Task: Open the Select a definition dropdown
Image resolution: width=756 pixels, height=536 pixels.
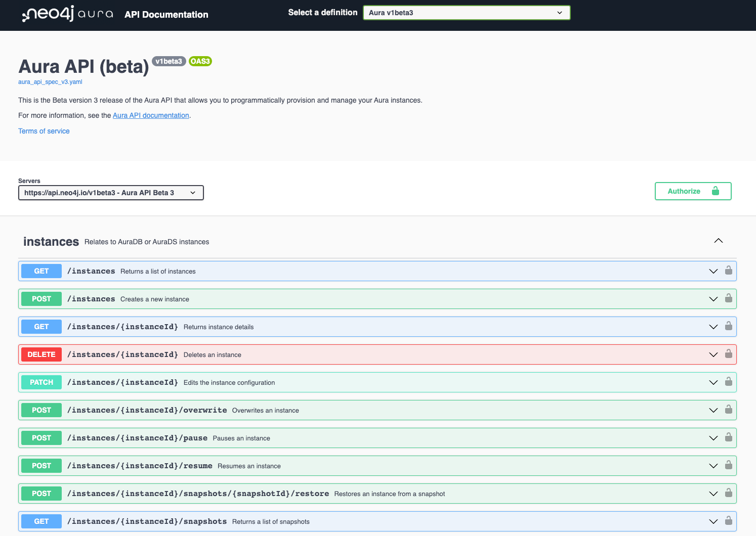Action: (467, 13)
